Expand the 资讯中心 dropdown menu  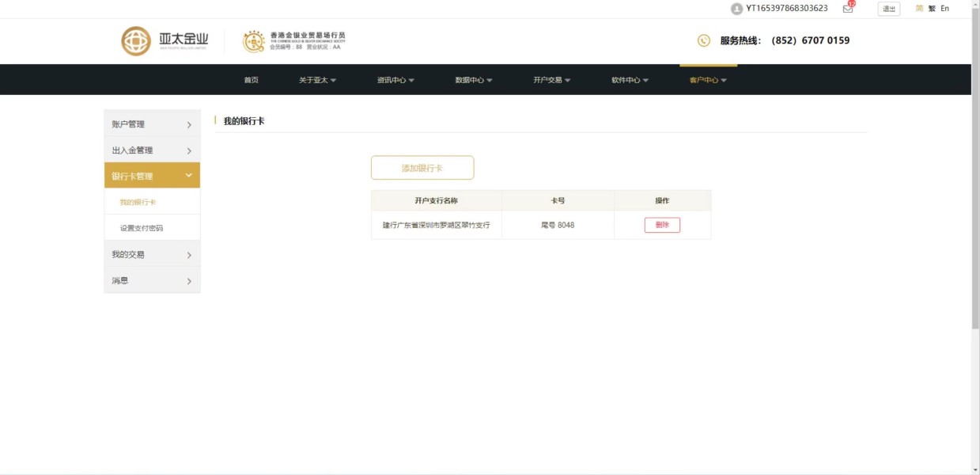pos(395,80)
